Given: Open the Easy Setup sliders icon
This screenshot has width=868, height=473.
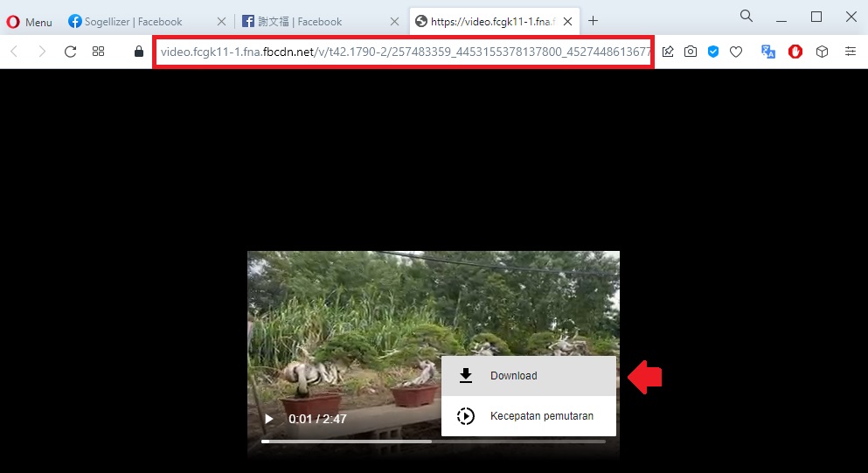Looking at the screenshot, I should 851,52.
